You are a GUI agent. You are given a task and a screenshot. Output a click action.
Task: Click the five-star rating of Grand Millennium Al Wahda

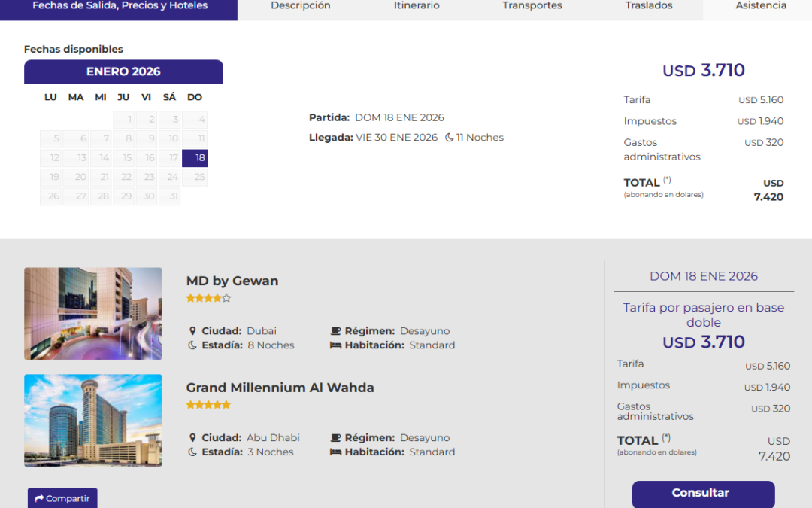point(208,405)
